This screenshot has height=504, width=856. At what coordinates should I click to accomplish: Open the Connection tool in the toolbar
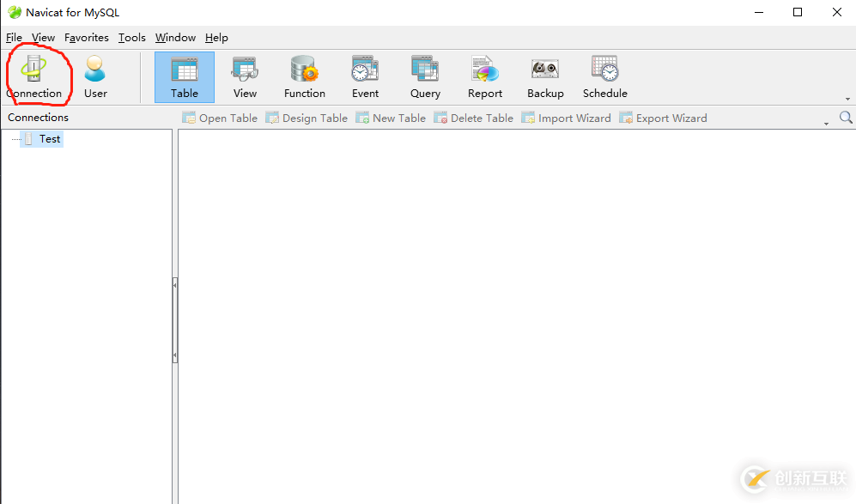click(33, 77)
